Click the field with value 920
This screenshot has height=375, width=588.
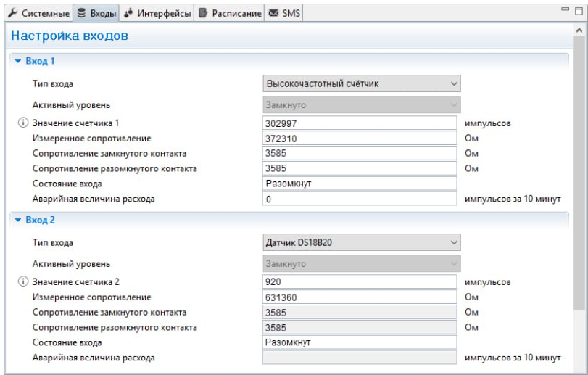click(359, 281)
